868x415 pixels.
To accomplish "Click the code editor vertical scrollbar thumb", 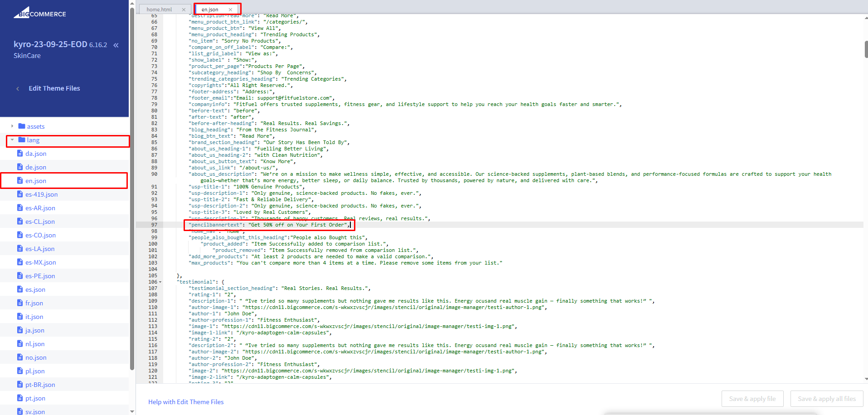I will [866, 49].
